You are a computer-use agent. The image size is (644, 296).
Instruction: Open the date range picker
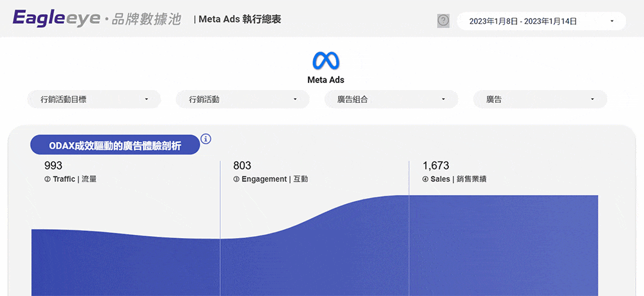[542, 21]
